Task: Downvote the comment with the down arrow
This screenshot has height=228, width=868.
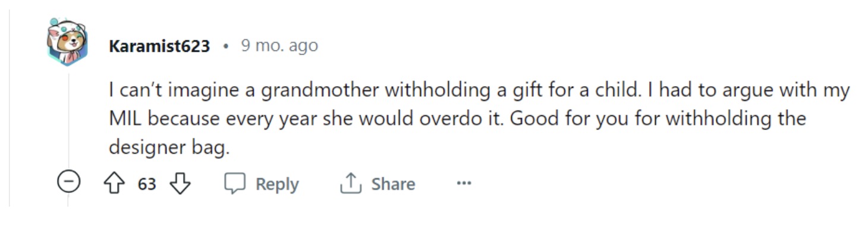Action: (180, 184)
